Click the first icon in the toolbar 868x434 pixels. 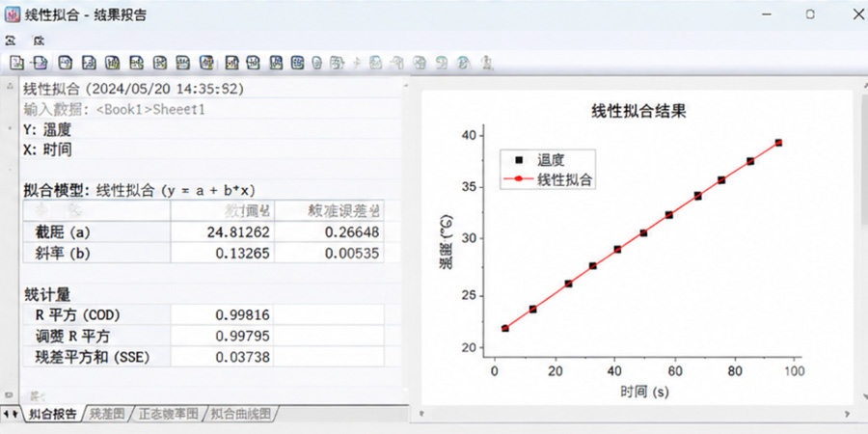[x=16, y=63]
